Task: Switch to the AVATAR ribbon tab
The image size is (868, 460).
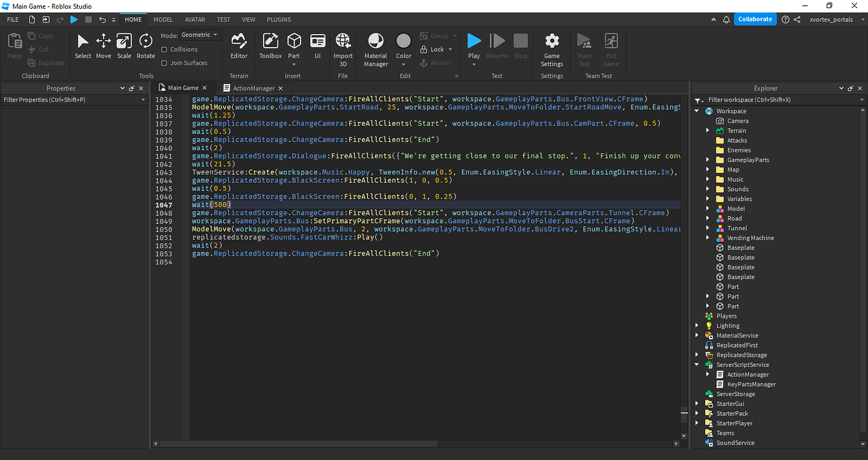Action: tap(195, 19)
